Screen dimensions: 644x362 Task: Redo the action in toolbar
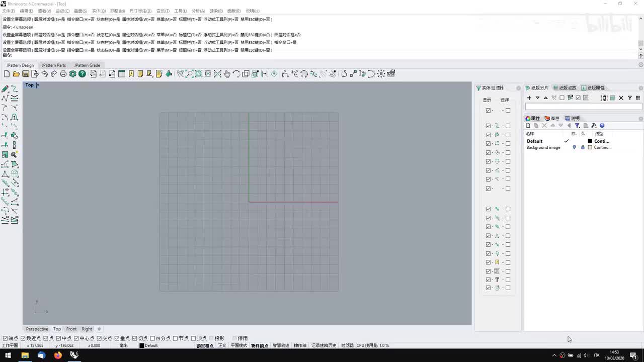pos(54,74)
